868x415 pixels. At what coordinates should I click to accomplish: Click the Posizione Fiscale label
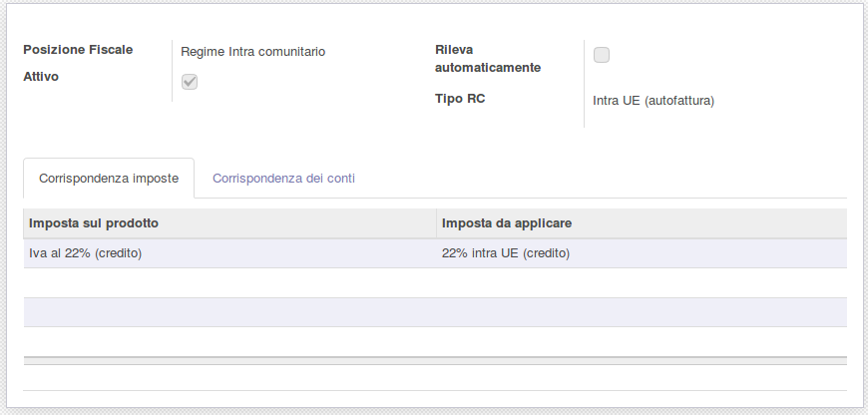pos(78,50)
